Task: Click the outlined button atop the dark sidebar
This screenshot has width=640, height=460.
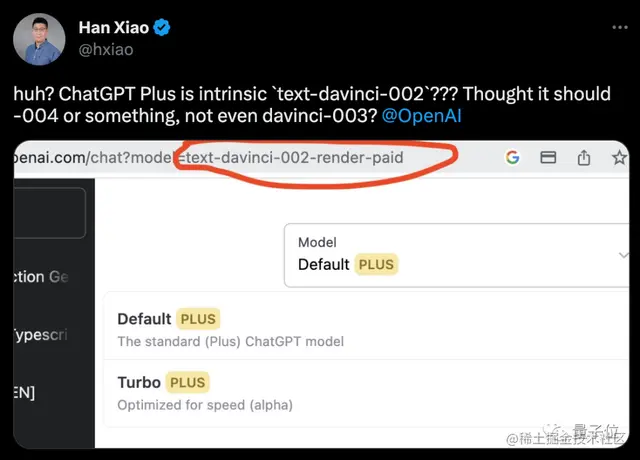Action: click(x=49, y=213)
